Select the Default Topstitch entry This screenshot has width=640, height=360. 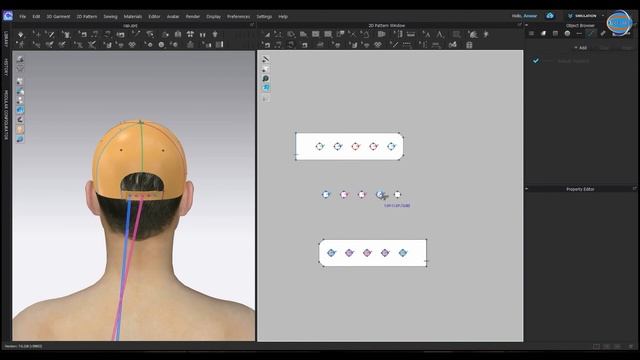coord(573,61)
